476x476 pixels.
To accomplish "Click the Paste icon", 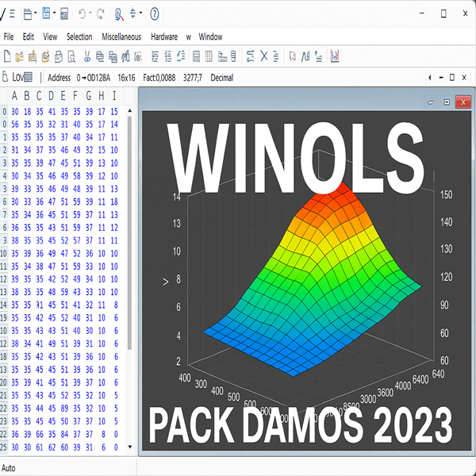I will click(x=113, y=57).
